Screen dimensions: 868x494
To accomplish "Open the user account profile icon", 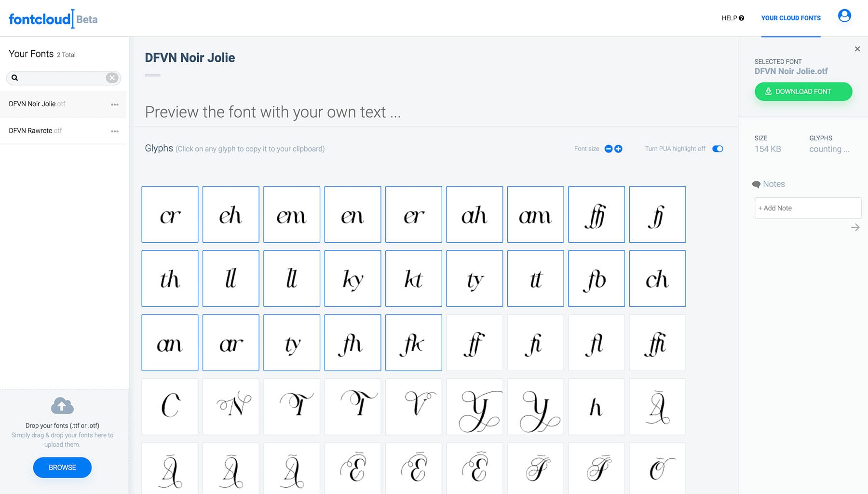I will (844, 16).
